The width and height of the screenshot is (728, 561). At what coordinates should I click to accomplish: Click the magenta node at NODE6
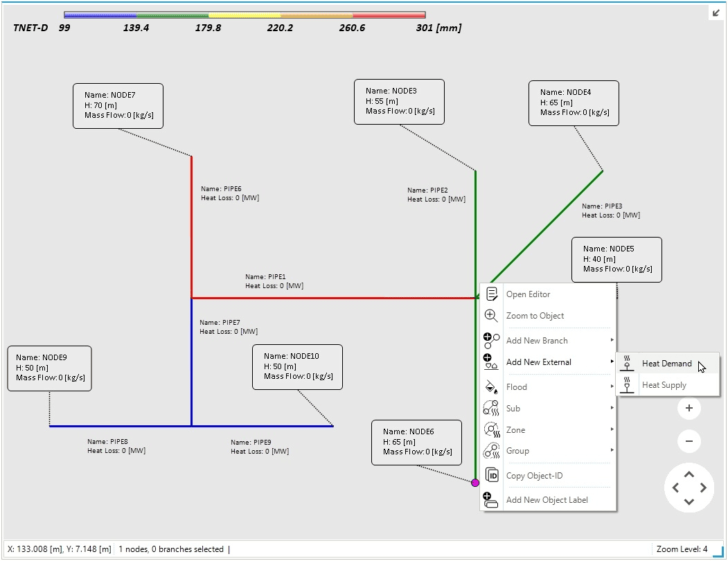tap(475, 483)
